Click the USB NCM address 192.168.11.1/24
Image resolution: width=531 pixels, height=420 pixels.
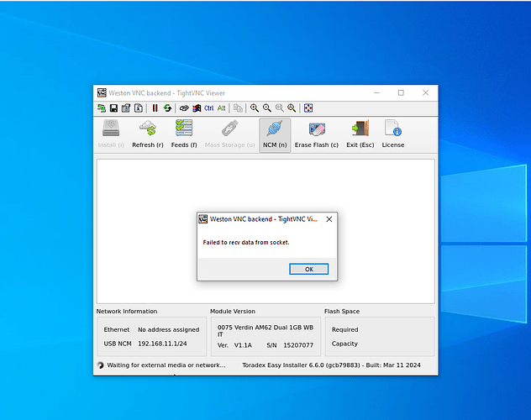162,344
